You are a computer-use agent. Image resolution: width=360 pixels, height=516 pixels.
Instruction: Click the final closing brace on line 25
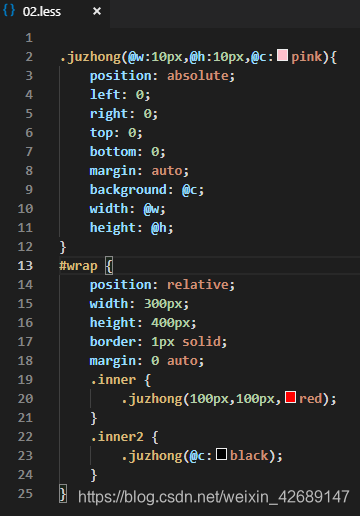[63, 494]
